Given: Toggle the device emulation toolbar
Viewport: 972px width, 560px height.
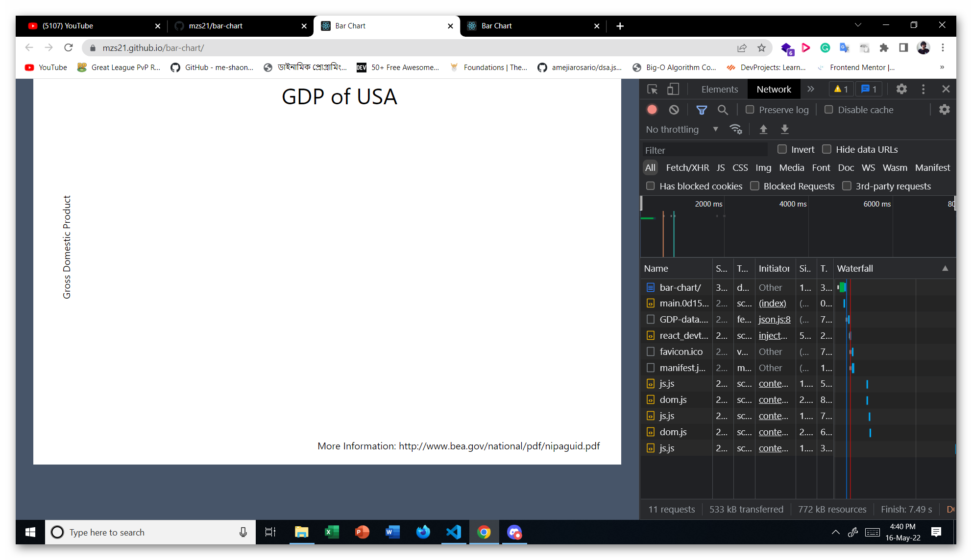Looking at the screenshot, I should (x=673, y=89).
